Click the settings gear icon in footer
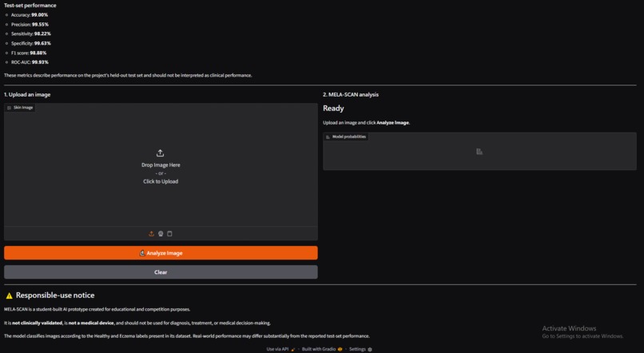This screenshot has height=353, width=644. [370, 349]
